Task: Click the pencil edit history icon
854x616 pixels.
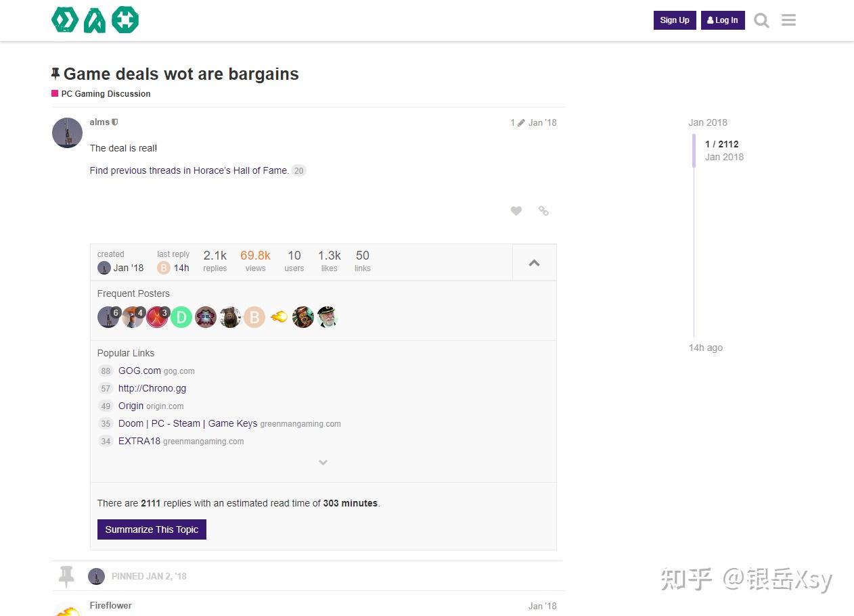Action: pyautogui.click(x=521, y=123)
